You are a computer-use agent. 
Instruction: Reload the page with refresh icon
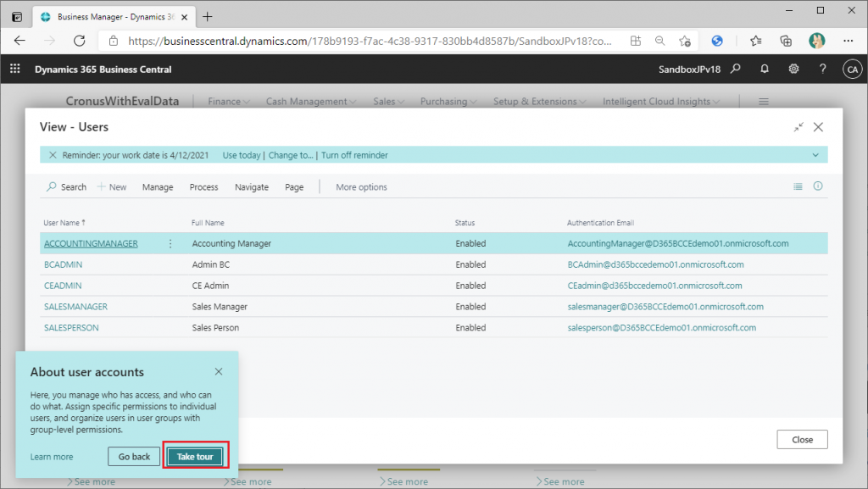79,41
